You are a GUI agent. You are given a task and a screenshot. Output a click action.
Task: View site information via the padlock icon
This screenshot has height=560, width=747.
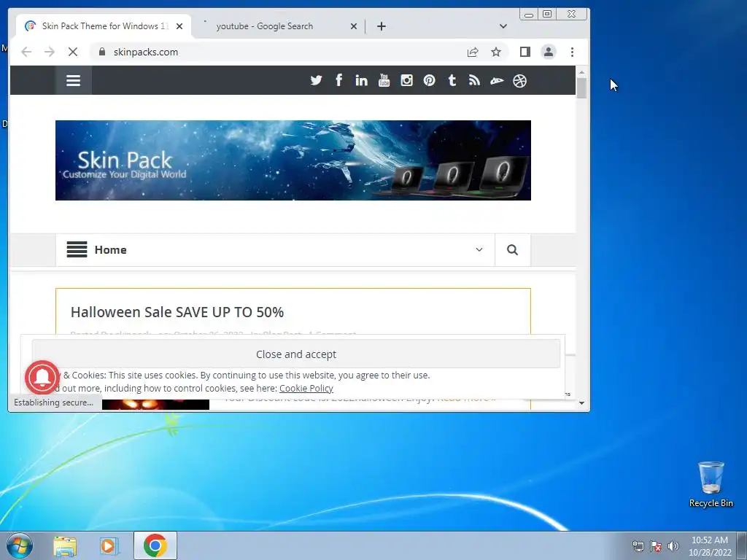pos(102,52)
